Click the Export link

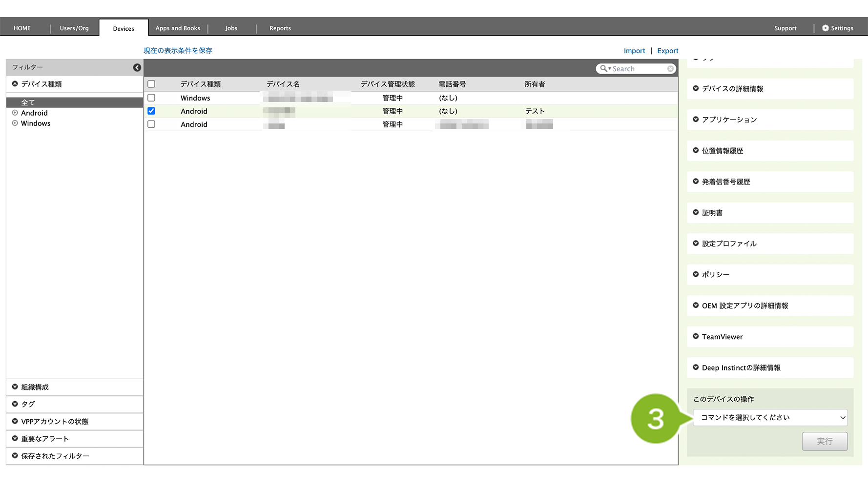[x=667, y=51]
